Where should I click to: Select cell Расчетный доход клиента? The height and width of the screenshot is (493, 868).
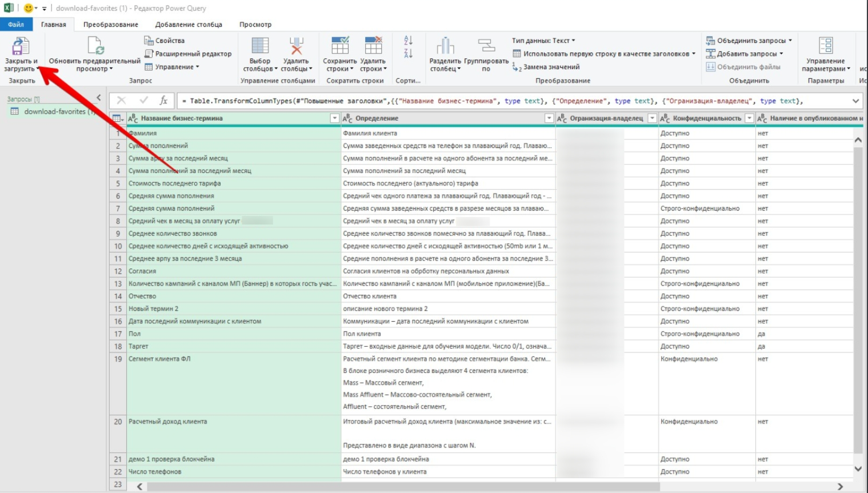[x=234, y=434]
